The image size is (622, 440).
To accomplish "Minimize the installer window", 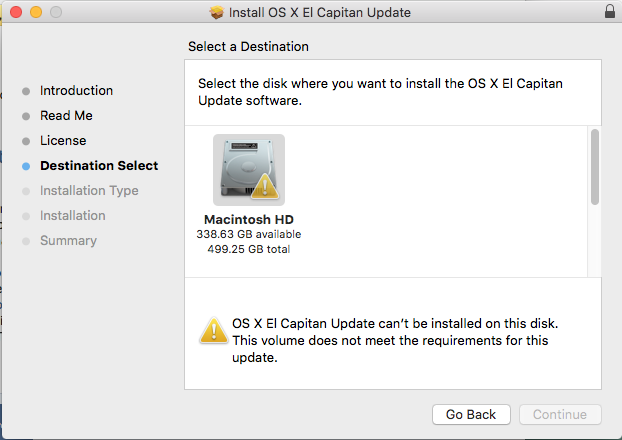I will click(x=36, y=12).
